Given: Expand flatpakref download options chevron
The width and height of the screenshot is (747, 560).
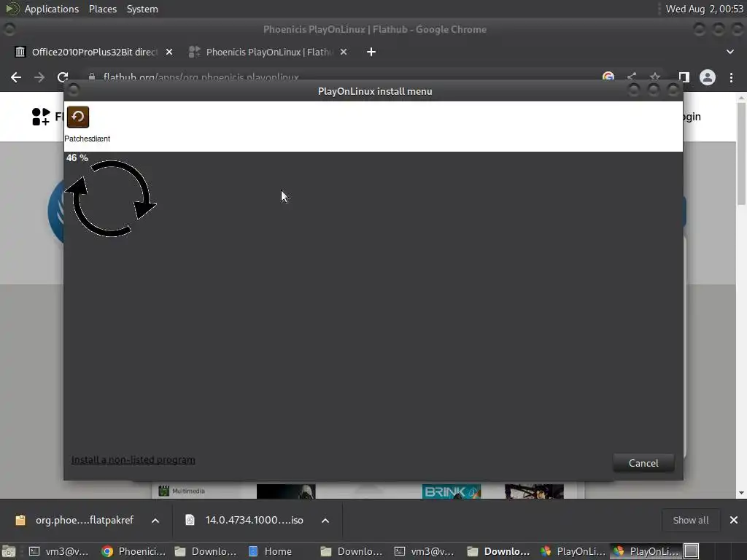Looking at the screenshot, I should click(155, 521).
